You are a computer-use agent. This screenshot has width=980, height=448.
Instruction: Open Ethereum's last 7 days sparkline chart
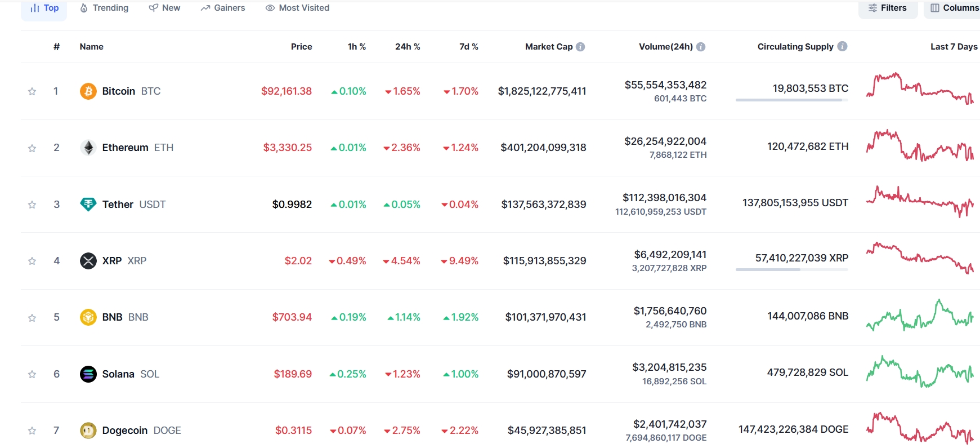920,145
